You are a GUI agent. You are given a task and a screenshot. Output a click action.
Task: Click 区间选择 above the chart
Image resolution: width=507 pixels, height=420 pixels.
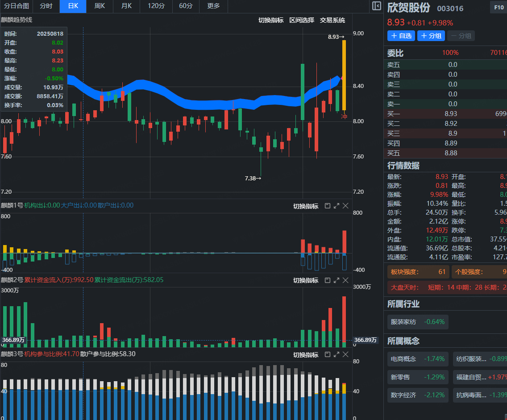(x=302, y=20)
